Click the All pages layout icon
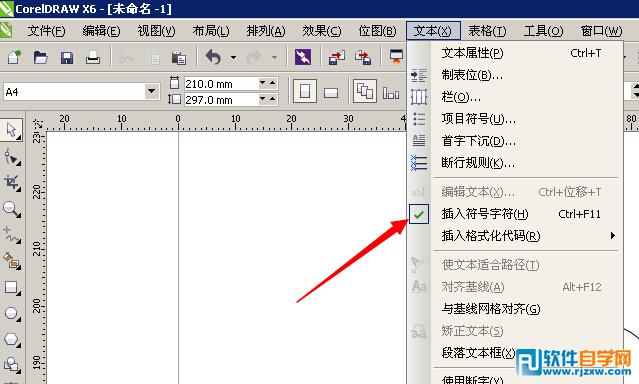 365,91
